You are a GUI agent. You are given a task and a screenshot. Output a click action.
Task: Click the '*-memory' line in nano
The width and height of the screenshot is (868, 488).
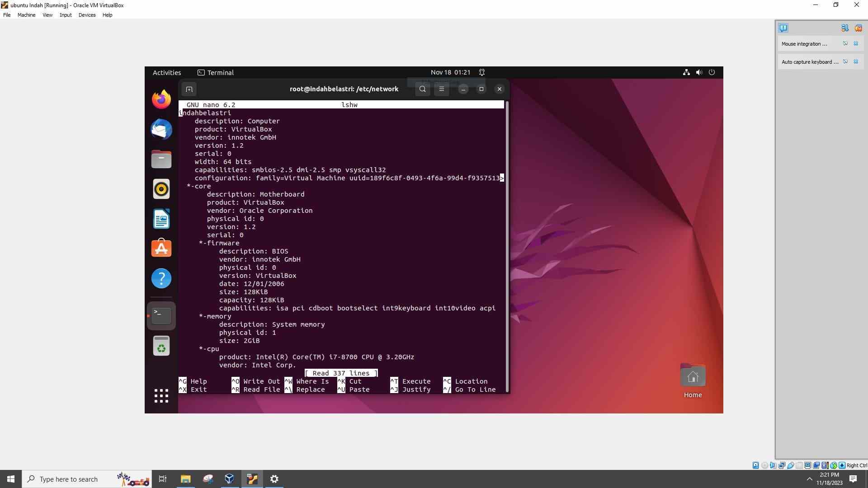tap(215, 316)
